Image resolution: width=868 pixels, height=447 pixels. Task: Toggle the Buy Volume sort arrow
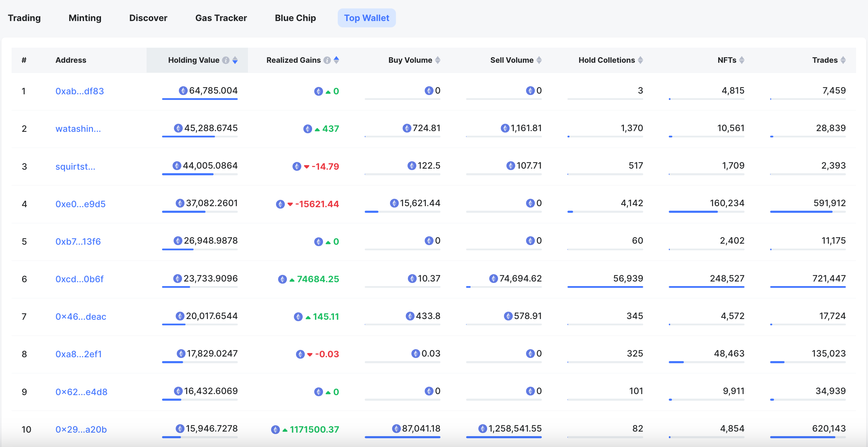click(x=439, y=62)
